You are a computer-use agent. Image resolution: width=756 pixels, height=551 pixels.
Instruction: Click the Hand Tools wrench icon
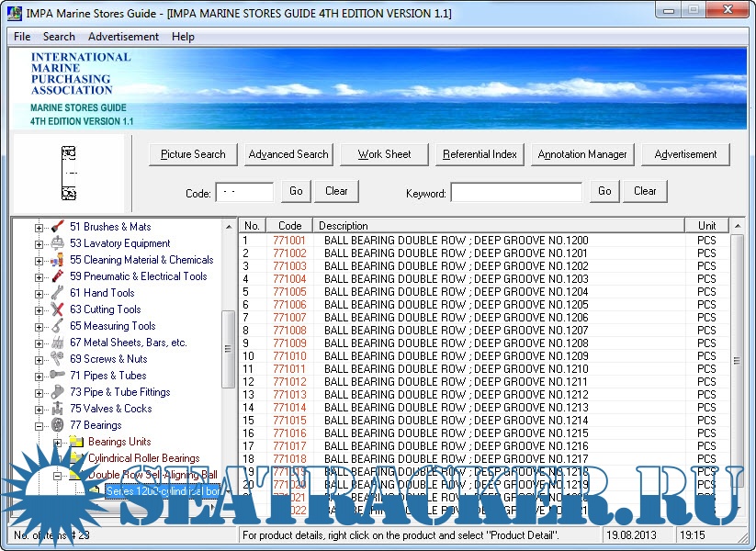pyautogui.click(x=57, y=293)
